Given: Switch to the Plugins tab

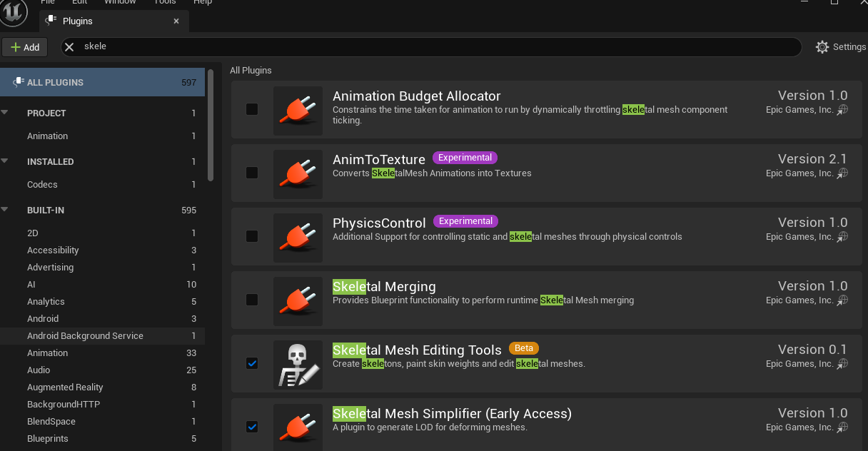Looking at the screenshot, I should 114,21.
